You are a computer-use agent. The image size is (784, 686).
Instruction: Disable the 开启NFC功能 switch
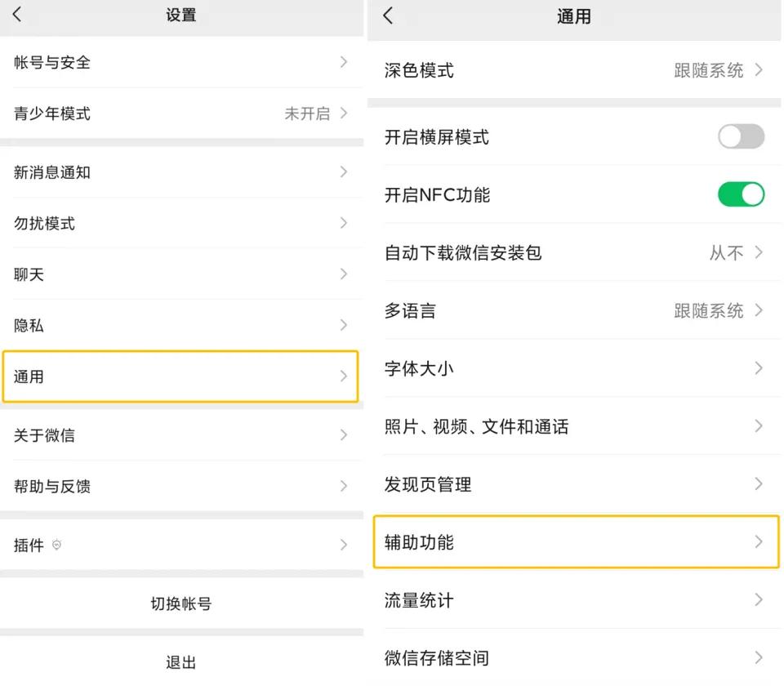pos(741,194)
